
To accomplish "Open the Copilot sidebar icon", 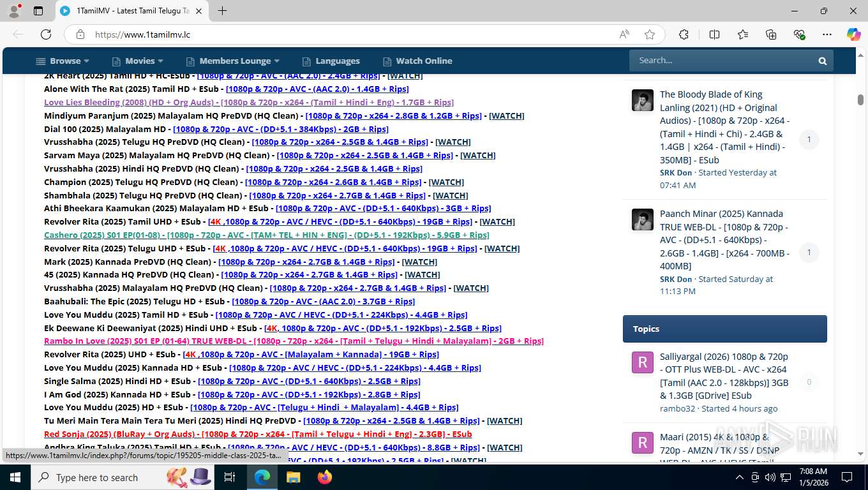I will point(853,34).
